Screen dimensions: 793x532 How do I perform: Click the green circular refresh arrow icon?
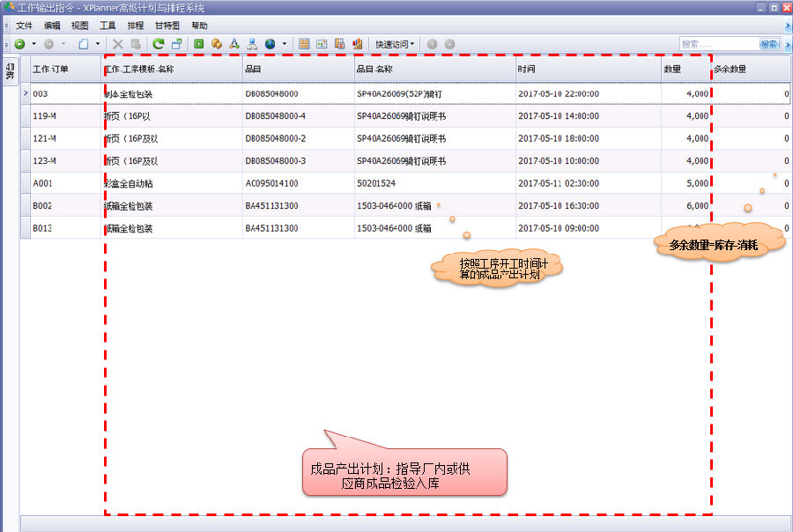pyautogui.click(x=158, y=43)
